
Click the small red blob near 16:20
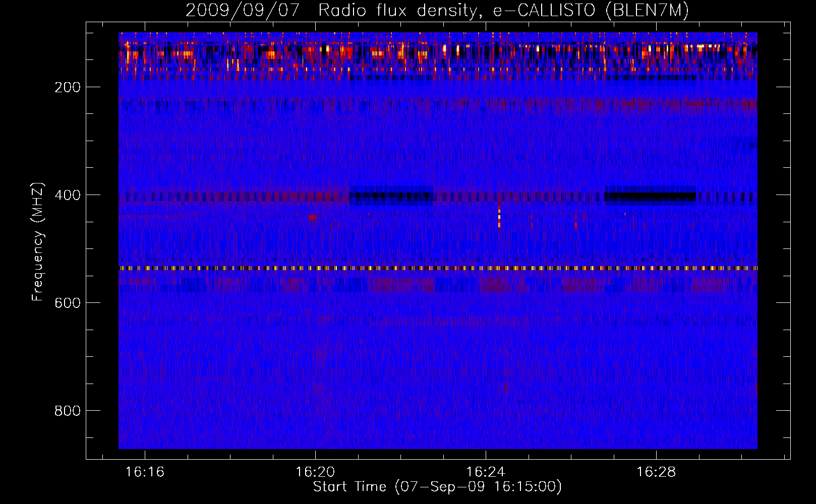(x=312, y=217)
